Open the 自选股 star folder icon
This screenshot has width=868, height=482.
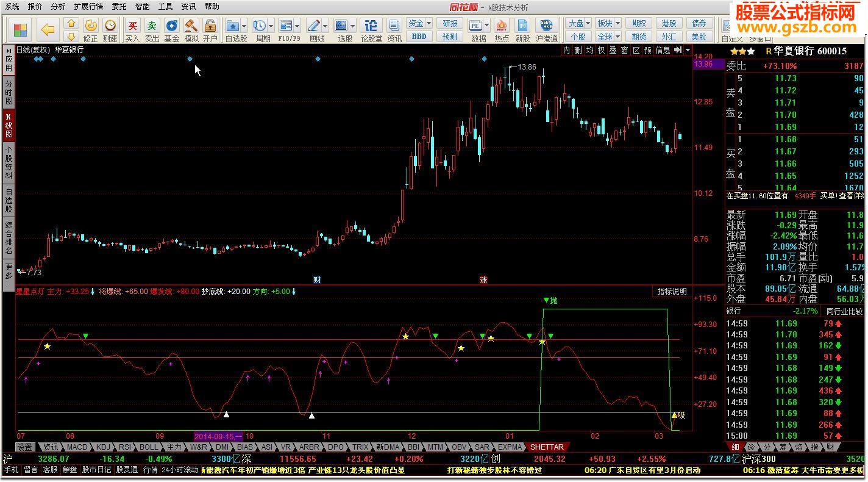pos(232,26)
